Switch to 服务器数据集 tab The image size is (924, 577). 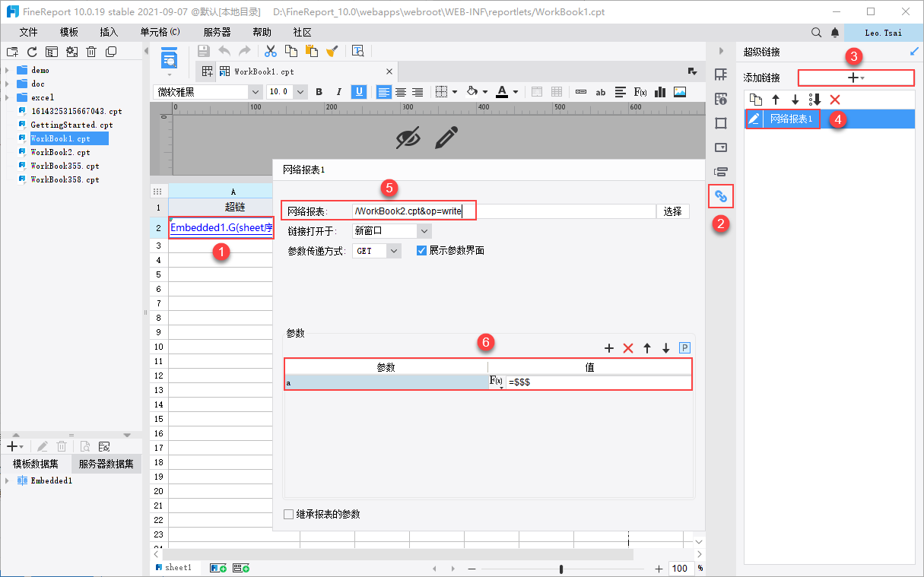(x=106, y=464)
